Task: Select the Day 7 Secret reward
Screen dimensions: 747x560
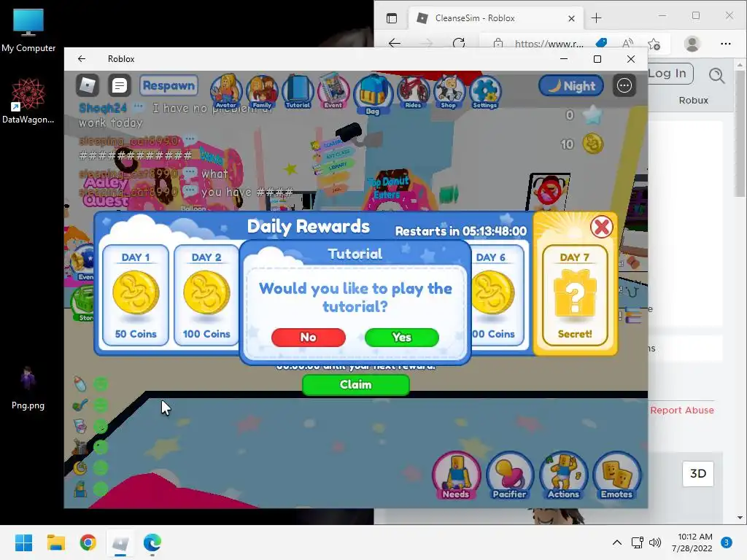Action: (x=575, y=295)
